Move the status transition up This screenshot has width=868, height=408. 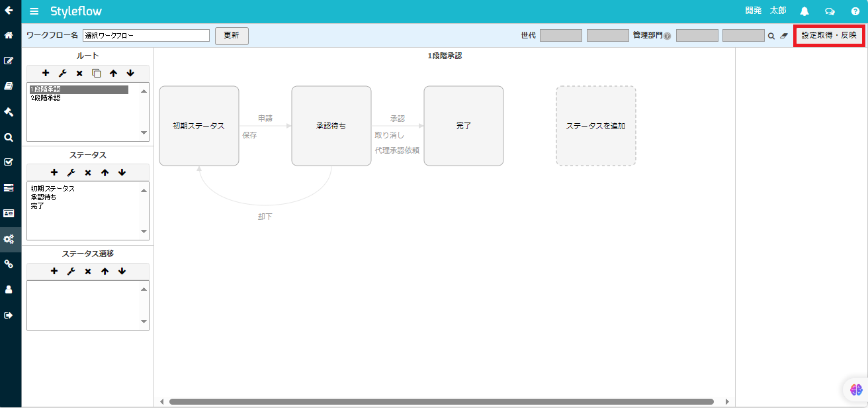tap(105, 271)
